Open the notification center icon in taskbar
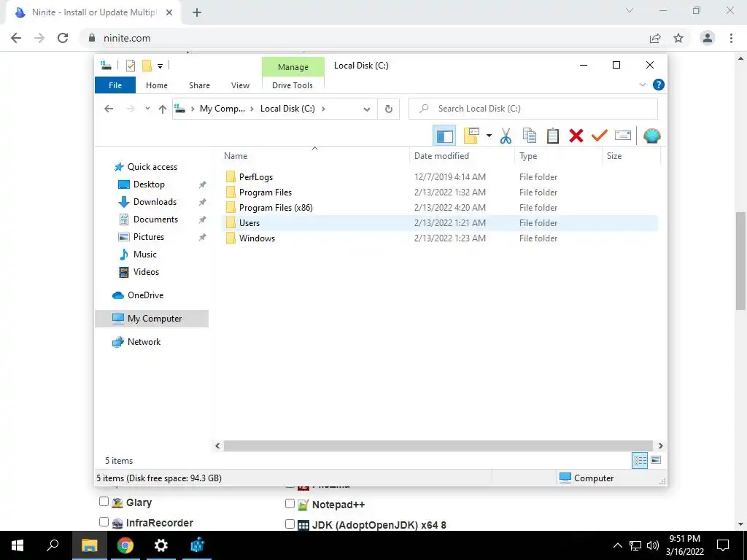The height and width of the screenshot is (560, 747). click(x=723, y=545)
